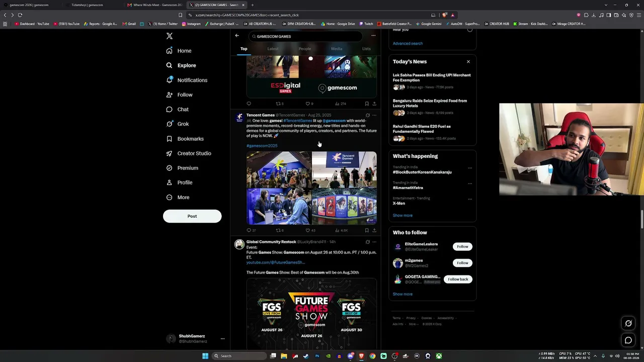This screenshot has height=362, width=644.
Task: Follow EliteGameLeakers
Action: [462, 246]
